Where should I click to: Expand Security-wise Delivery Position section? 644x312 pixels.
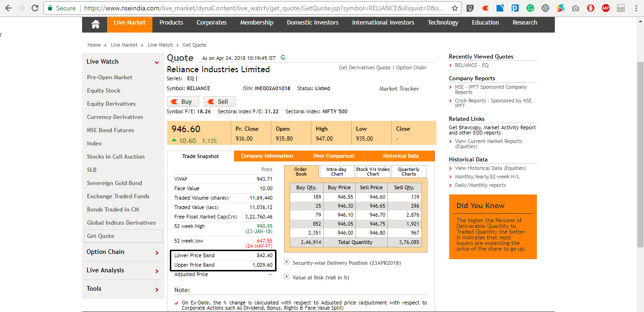pos(287,262)
